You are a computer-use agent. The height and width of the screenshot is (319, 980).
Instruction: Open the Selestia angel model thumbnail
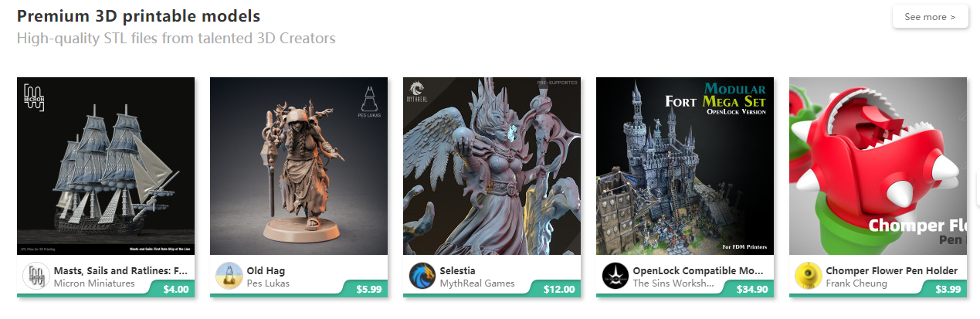coord(492,166)
